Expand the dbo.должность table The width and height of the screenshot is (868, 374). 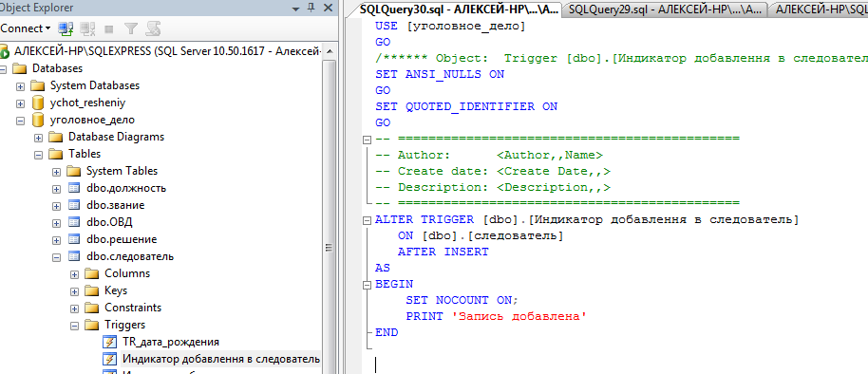[56, 189]
